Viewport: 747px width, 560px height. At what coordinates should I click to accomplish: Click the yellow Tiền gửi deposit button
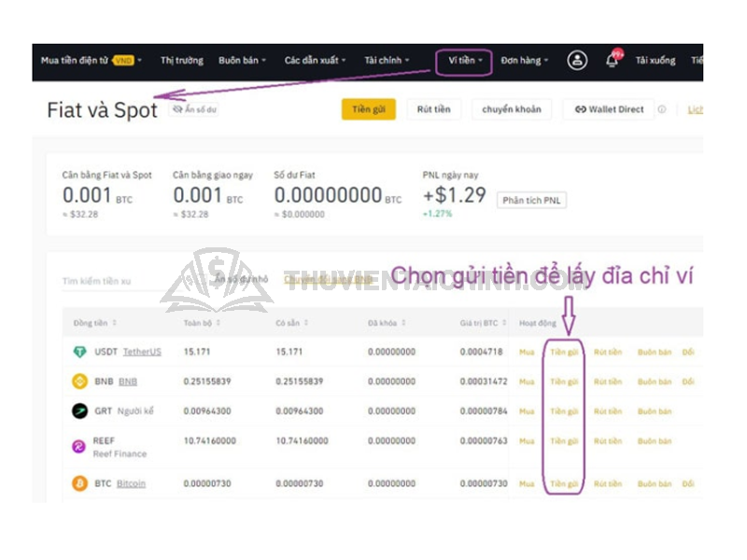click(x=368, y=109)
